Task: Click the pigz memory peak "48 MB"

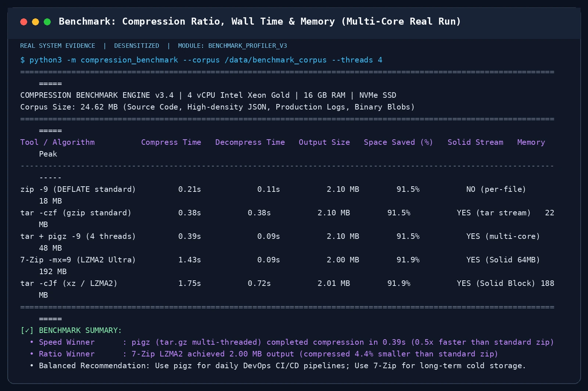Action: tap(50, 248)
